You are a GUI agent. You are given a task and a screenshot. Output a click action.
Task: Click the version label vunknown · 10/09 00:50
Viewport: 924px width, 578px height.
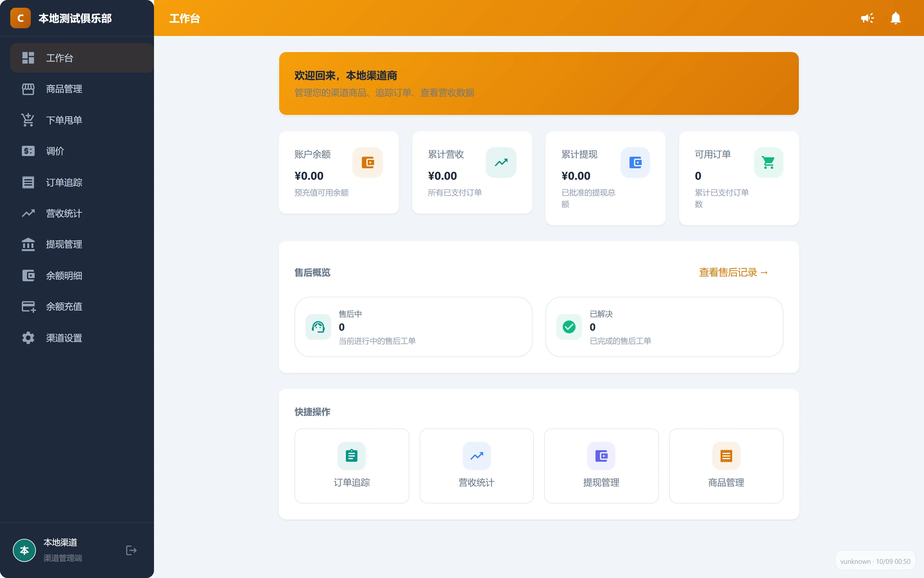pyautogui.click(x=875, y=561)
